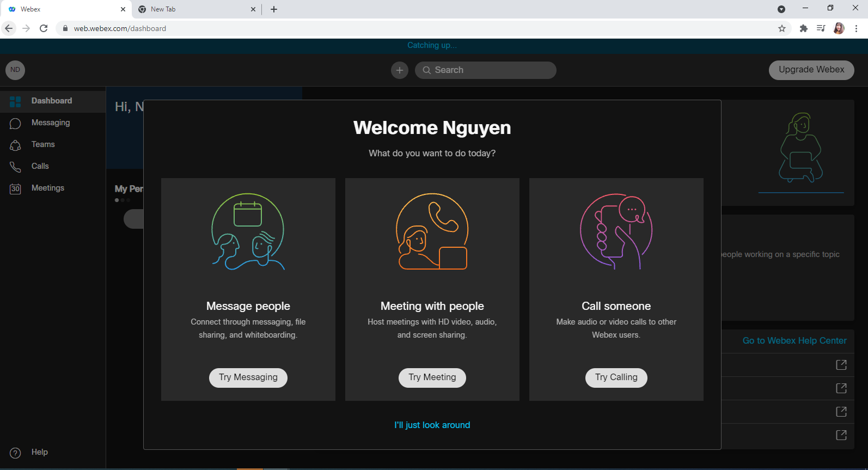Open the Dashboard sidebar item
The image size is (868, 470).
coord(53,101)
